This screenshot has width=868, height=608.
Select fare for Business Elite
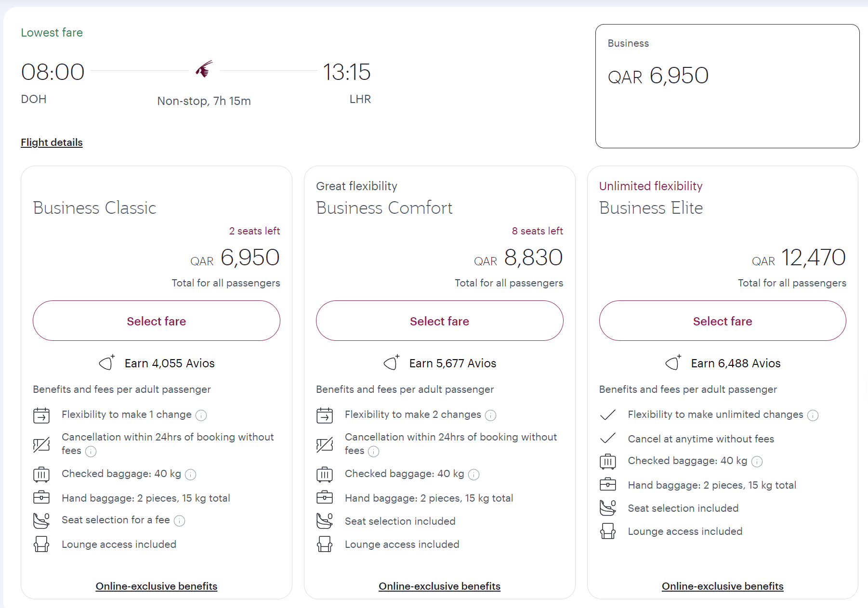[x=722, y=321]
